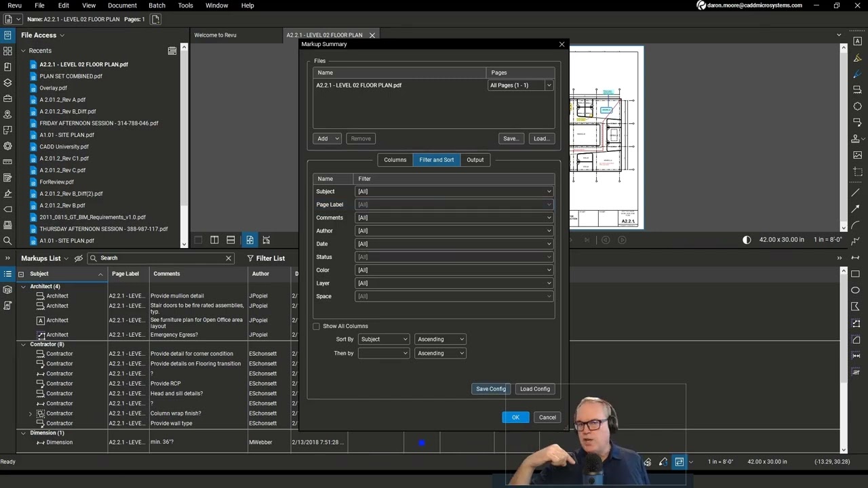Open the Date filter dropdown
The image size is (868, 488).
(454, 244)
